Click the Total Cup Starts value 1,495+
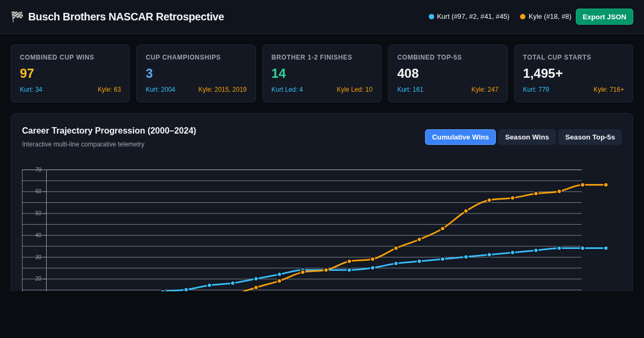644x338 pixels. click(x=543, y=74)
